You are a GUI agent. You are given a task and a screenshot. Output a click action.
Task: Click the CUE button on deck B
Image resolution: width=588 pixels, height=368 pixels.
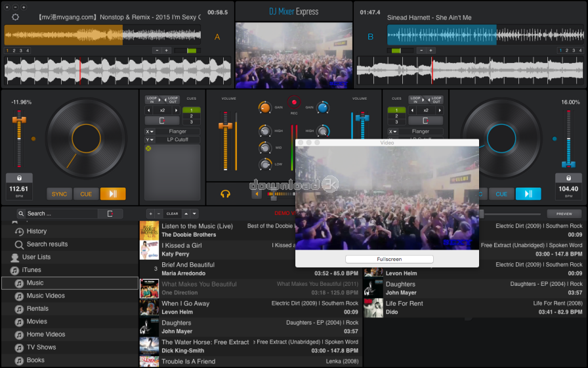[x=501, y=194]
